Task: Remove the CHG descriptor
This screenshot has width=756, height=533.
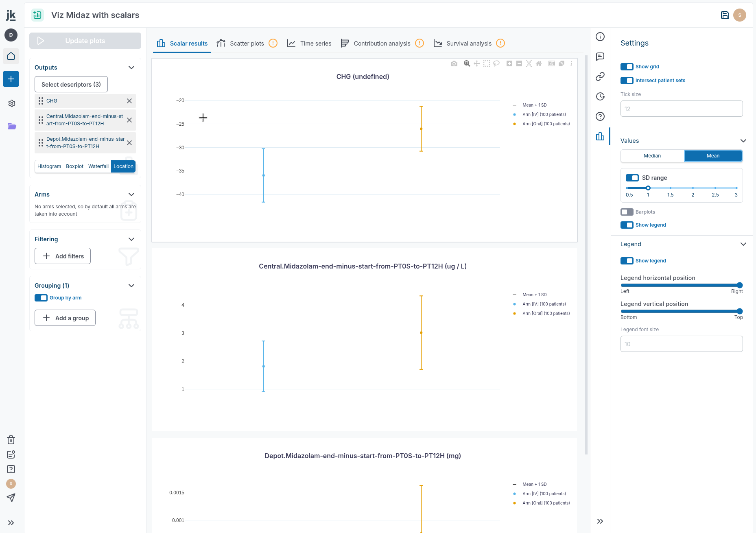Action: pyautogui.click(x=129, y=101)
